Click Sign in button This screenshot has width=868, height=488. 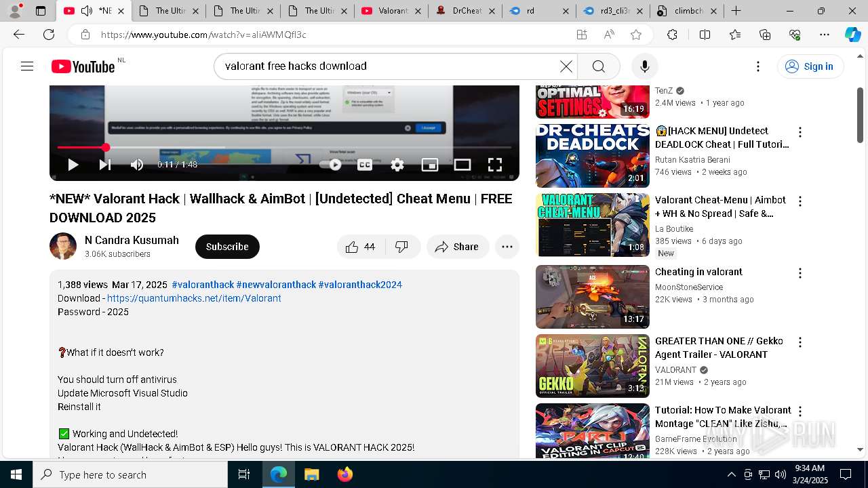click(810, 66)
